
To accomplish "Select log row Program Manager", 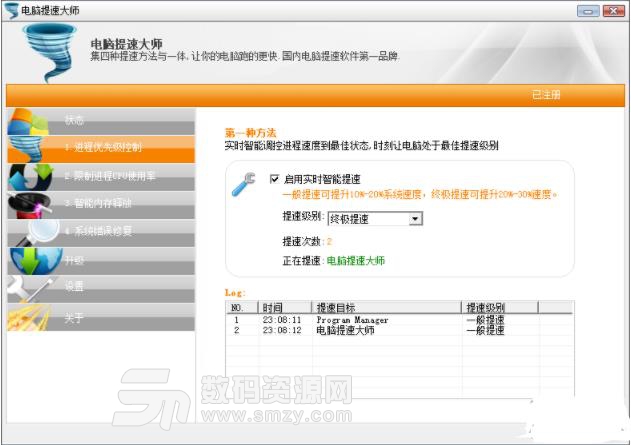I will 399,320.
